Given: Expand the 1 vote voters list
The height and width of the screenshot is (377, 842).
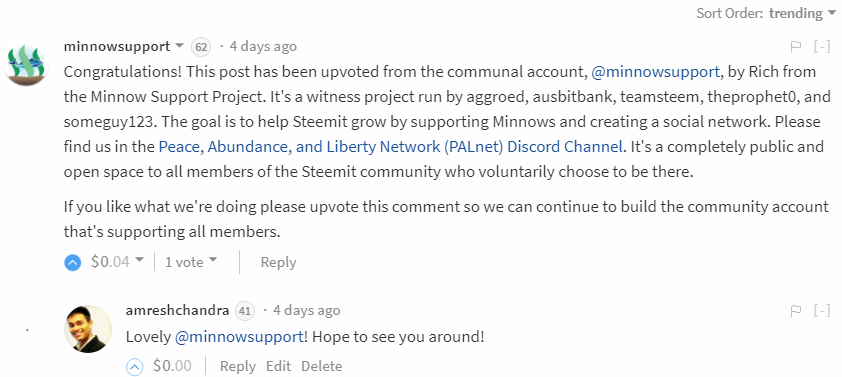Looking at the screenshot, I should click(x=191, y=262).
